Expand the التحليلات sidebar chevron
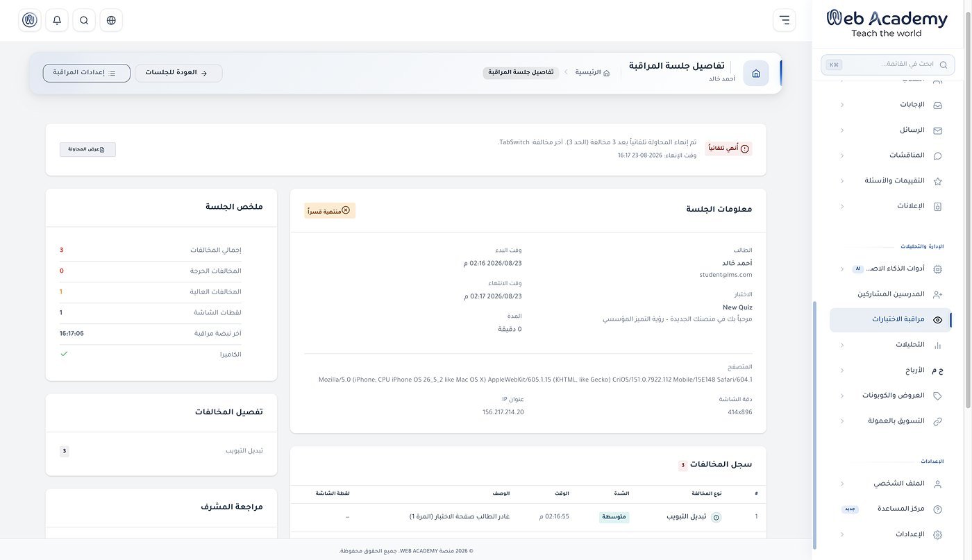 tap(842, 345)
